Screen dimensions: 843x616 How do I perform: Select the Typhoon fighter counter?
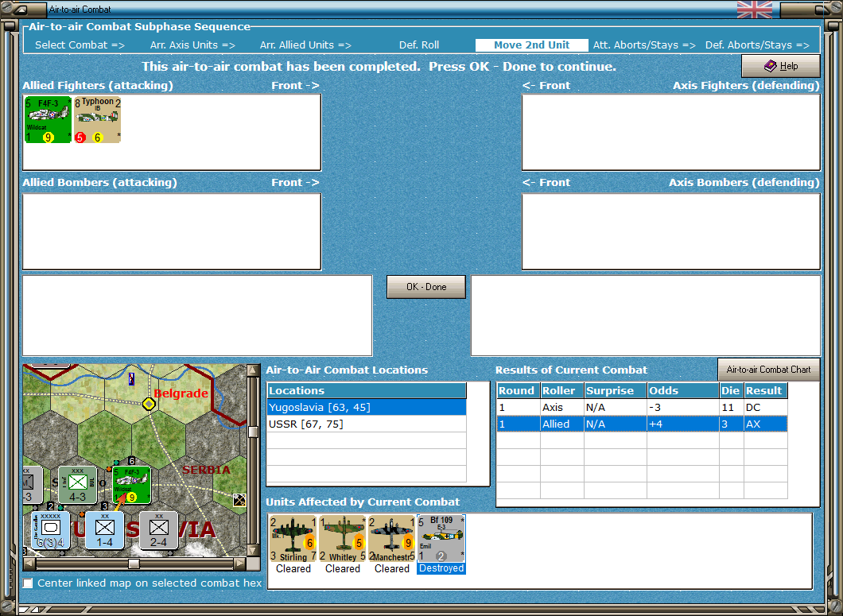coord(97,120)
